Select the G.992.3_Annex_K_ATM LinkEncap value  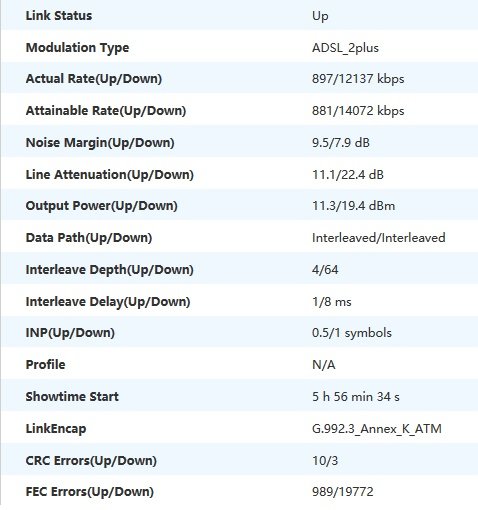coord(377,429)
